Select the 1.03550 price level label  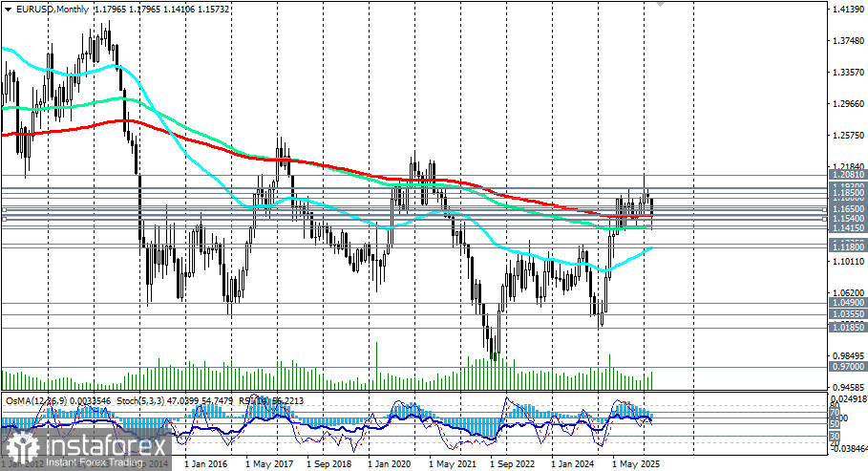(x=848, y=314)
